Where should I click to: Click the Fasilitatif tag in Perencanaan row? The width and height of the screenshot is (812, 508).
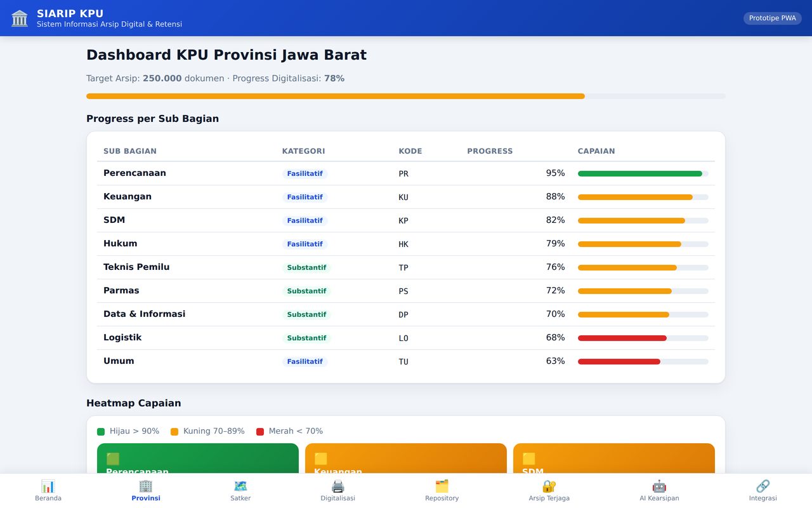[x=304, y=173]
